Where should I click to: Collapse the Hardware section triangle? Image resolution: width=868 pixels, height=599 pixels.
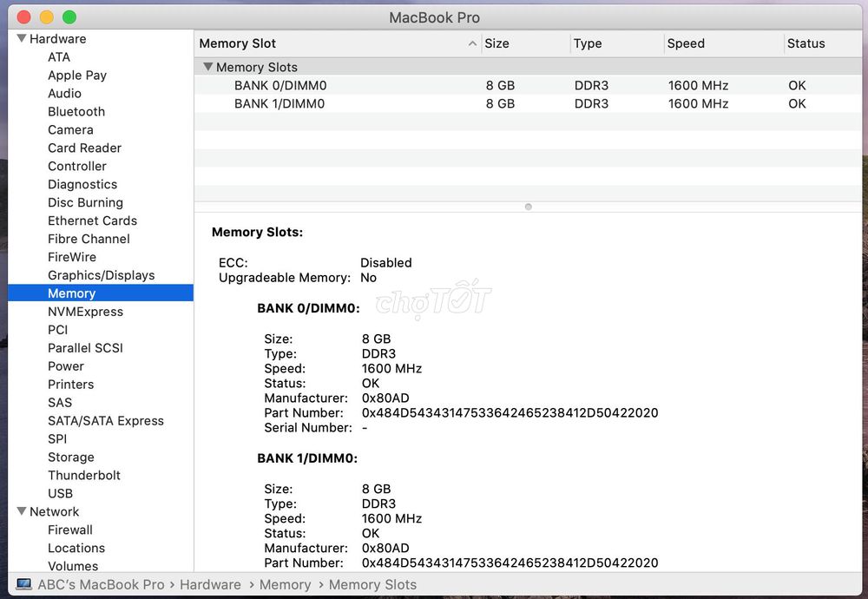[22, 39]
